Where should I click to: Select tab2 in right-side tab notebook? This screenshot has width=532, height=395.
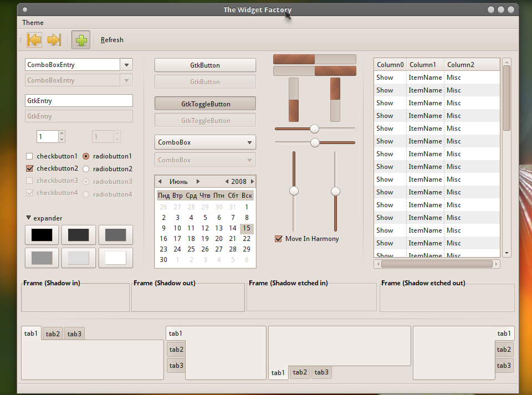[504, 350]
